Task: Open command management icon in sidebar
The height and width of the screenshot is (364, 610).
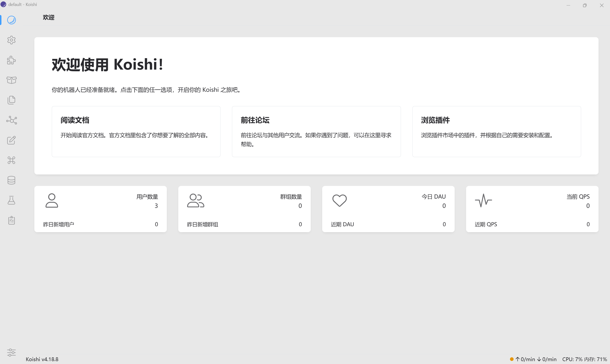Action: [x=11, y=160]
